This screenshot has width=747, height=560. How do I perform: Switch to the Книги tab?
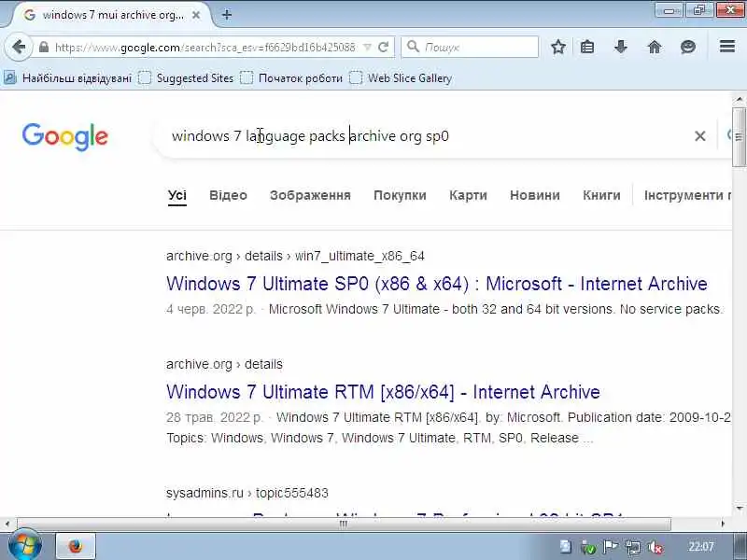point(601,195)
